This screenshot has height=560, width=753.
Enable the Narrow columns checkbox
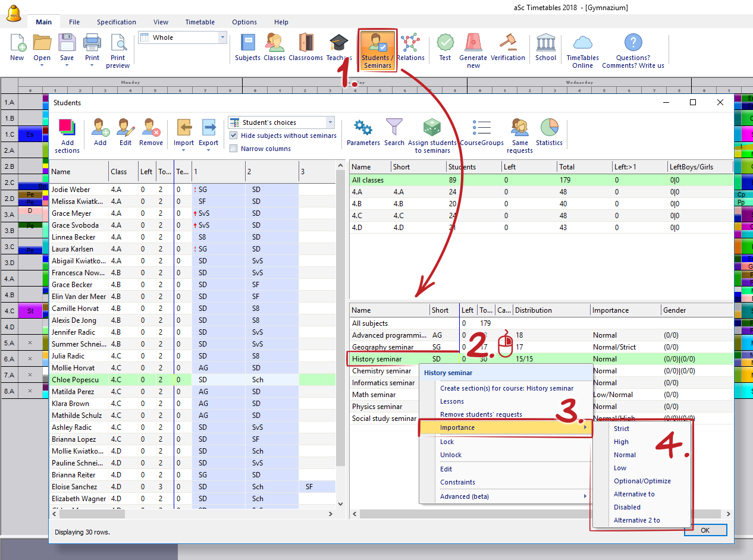(234, 149)
